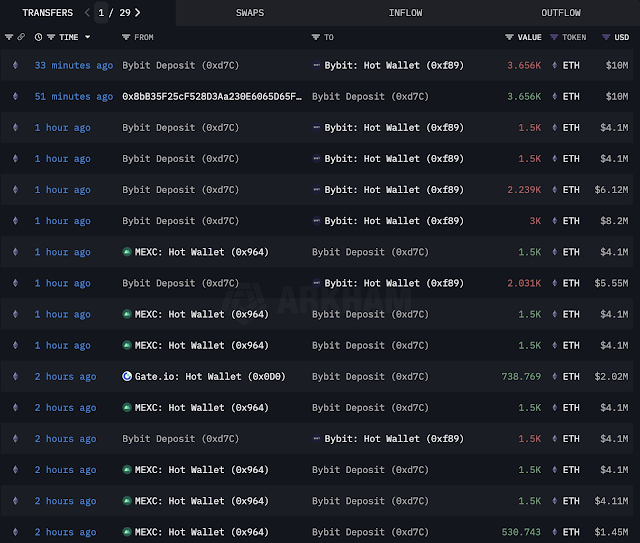Click Ethereum icon on 51 minutes ago row
This screenshot has height=543, width=640.
tap(16, 96)
